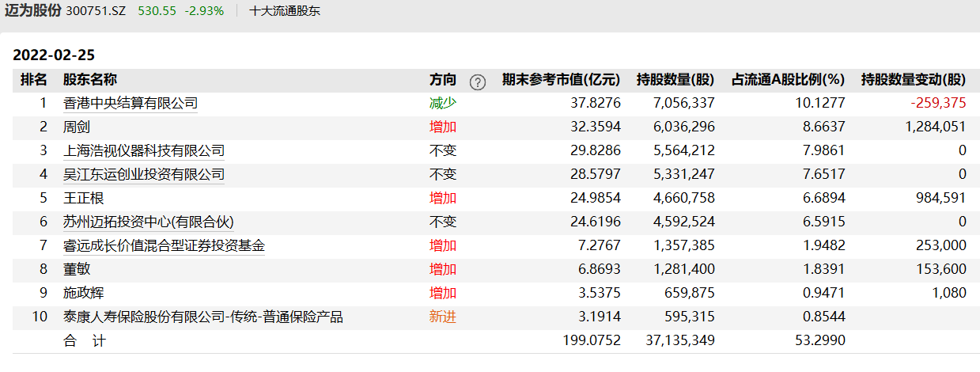Click the 2022-02-25 report date
This screenshot has height=372, width=980.
pyautogui.click(x=53, y=55)
